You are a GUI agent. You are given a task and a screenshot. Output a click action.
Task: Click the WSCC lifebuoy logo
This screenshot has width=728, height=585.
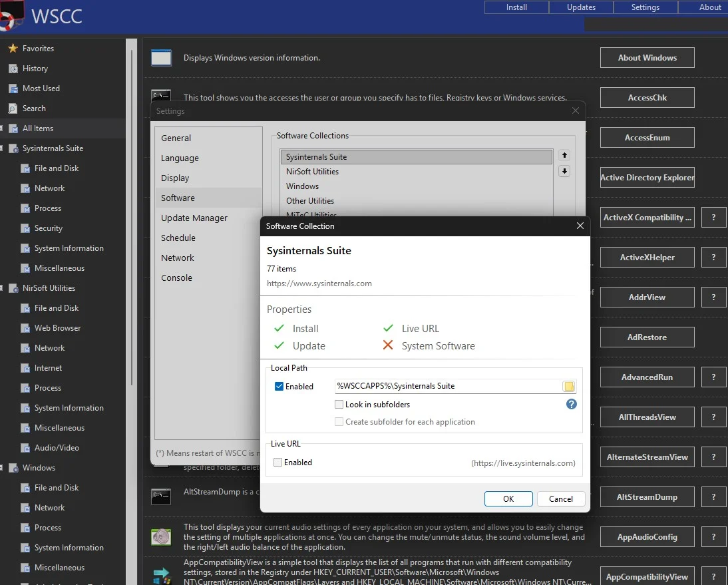(11, 16)
